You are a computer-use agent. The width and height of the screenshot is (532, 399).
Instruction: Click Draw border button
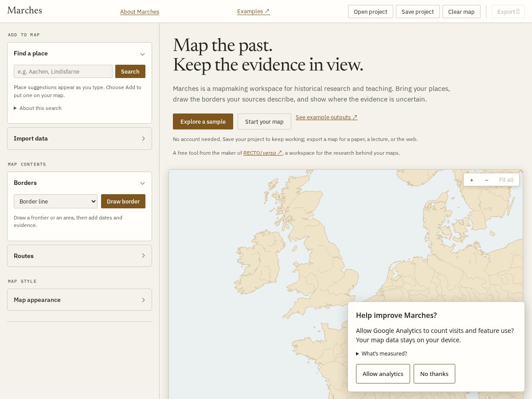(x=123, y=201)
